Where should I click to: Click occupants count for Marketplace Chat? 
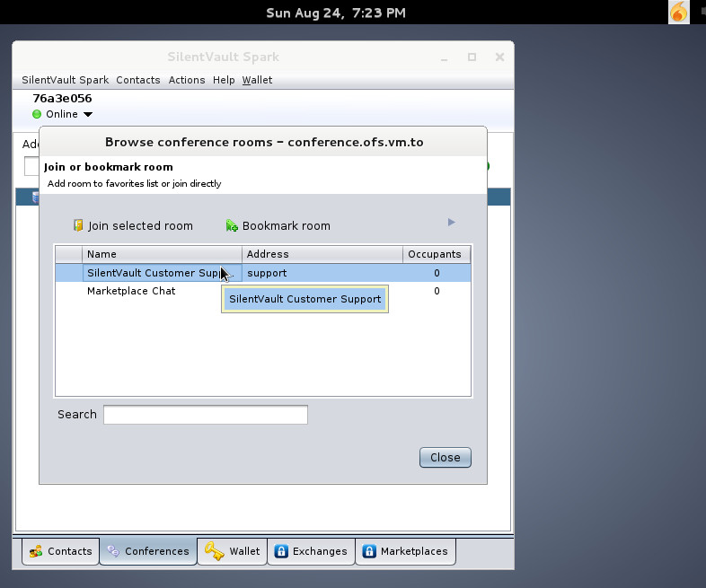(437, 291)
